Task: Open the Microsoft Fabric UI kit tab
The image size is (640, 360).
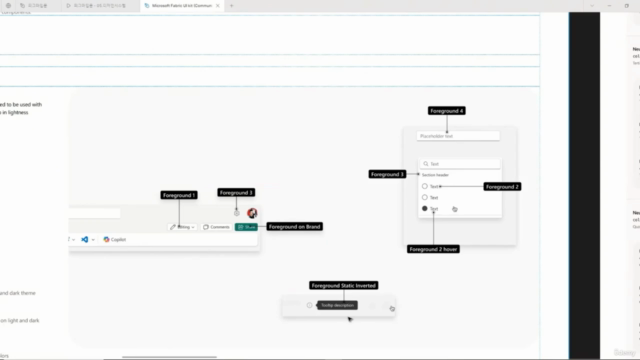Action: pyautogui.click(x=181, y=6)
